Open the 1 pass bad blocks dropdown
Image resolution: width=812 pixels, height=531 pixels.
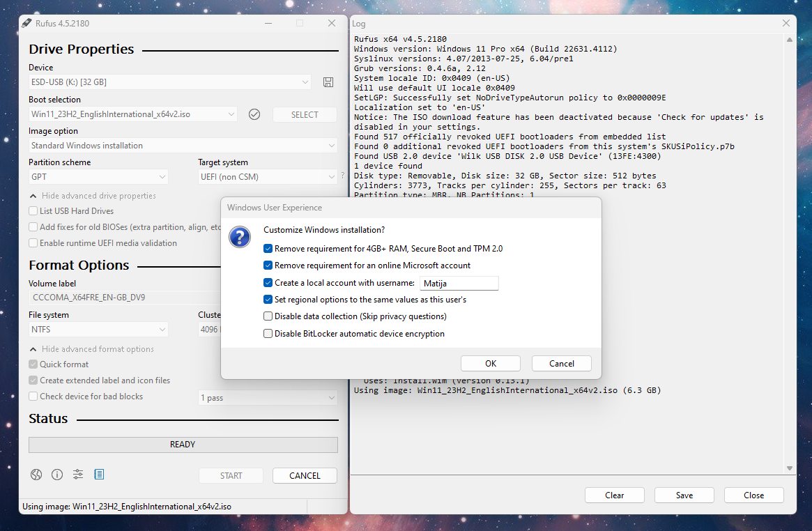click(268, 398)
